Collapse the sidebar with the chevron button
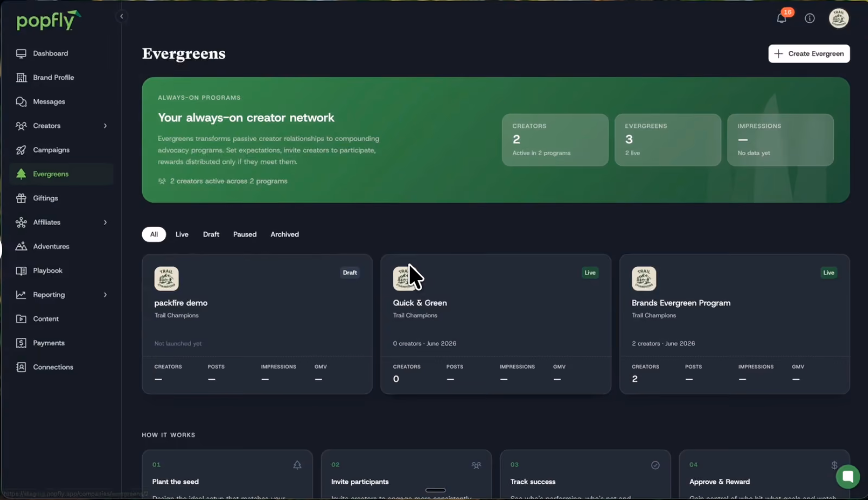Viewport: 868px width, 500px height. (x=122, y=16)
